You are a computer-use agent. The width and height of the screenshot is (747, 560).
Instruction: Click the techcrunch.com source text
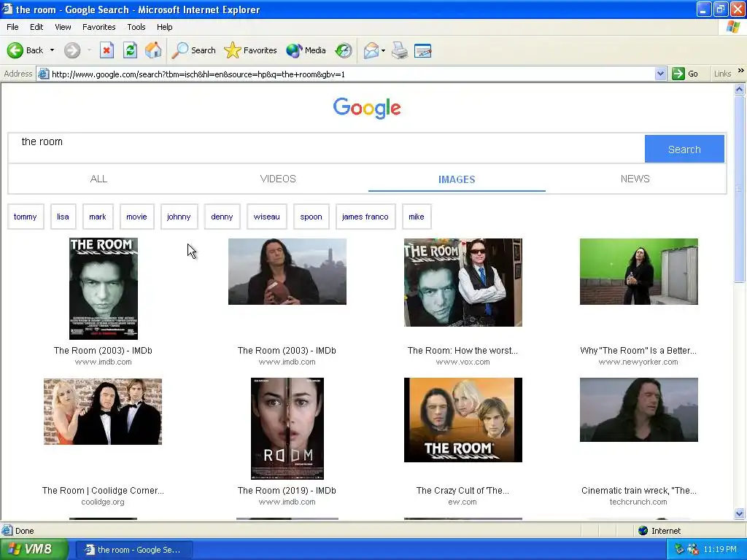point(638,502)
